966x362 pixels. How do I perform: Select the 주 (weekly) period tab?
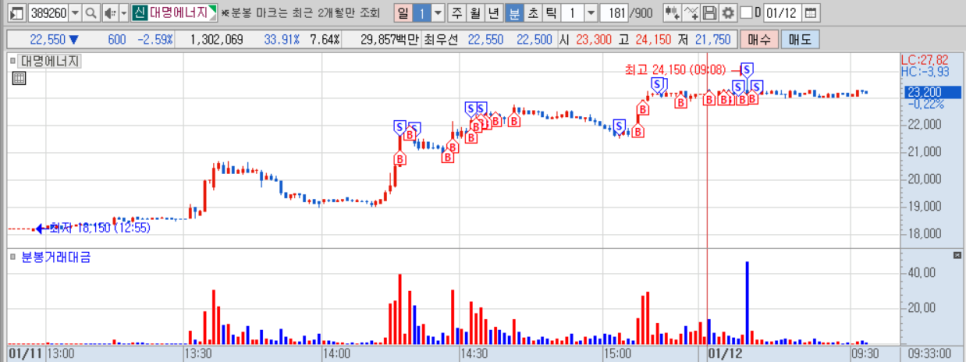pyautogui.click(x=456, y=12)
